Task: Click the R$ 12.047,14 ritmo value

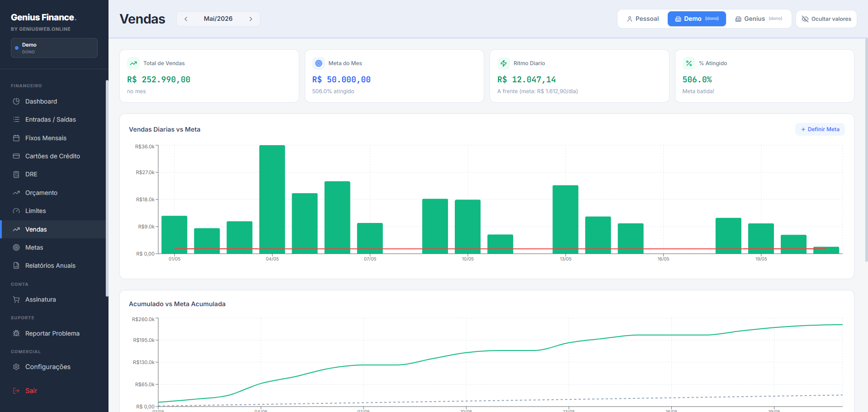Action: pyautogui.click(x=527, y=80)
